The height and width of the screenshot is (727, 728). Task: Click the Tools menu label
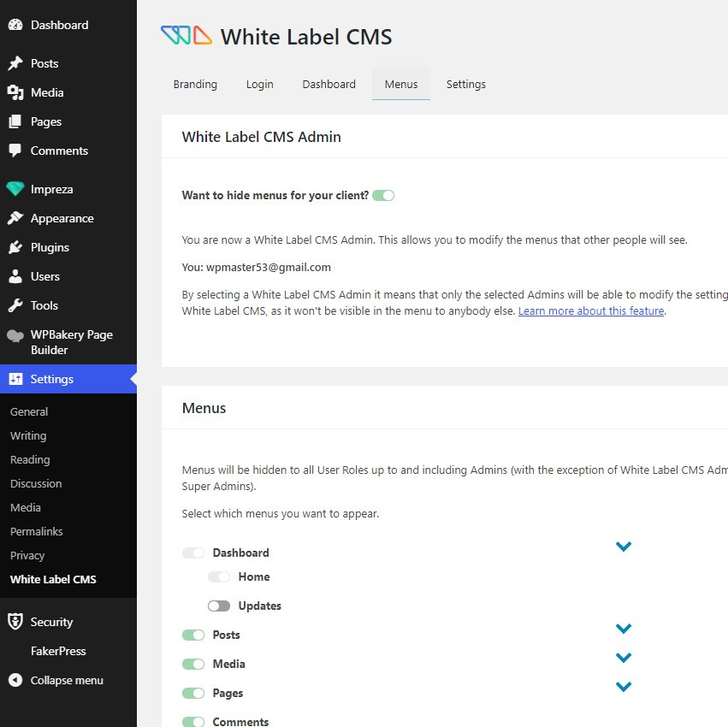[x=44, y=305]
